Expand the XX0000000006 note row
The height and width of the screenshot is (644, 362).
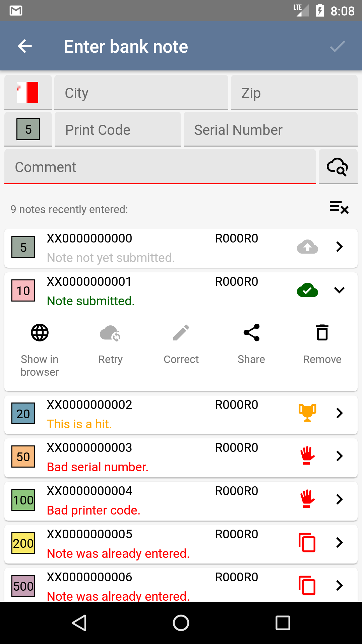tap(340, 586)
